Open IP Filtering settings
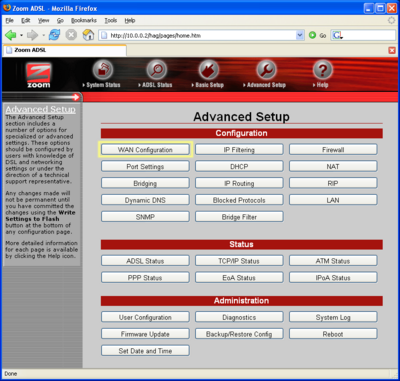 point(239,150)
